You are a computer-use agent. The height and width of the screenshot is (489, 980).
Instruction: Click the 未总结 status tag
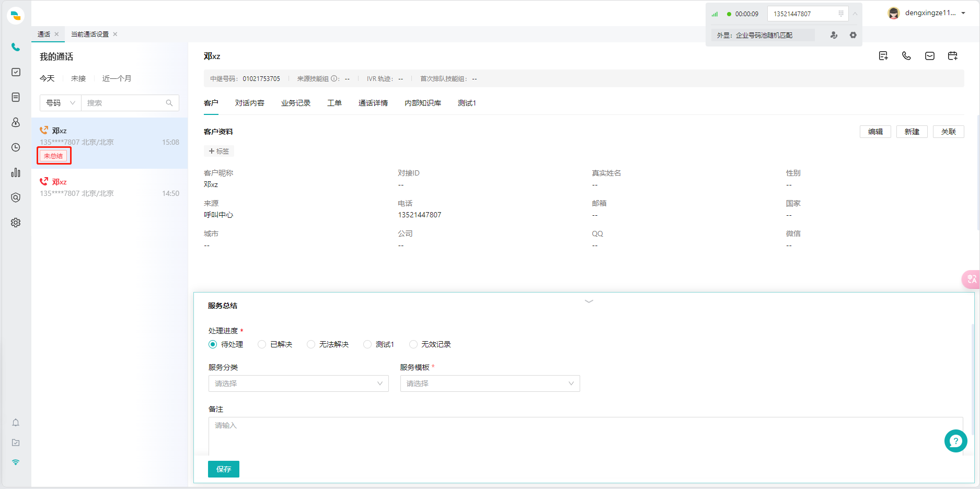point(53,156)
